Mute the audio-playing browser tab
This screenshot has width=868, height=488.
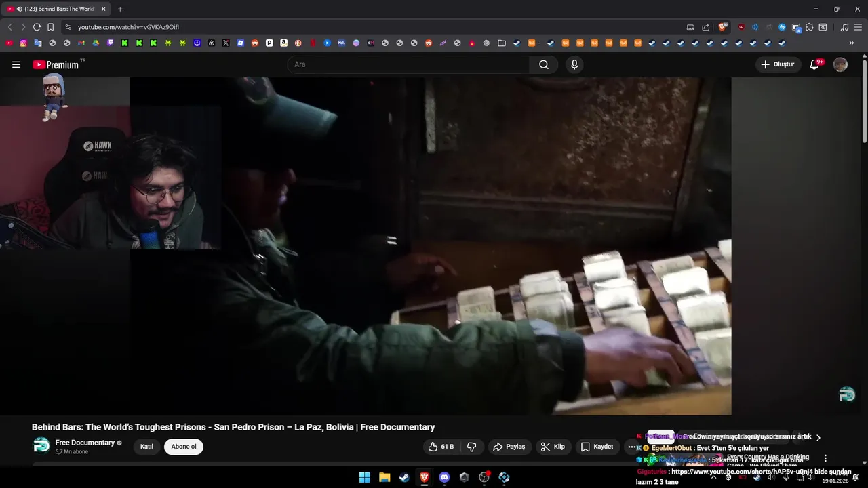tap(18, 9)
